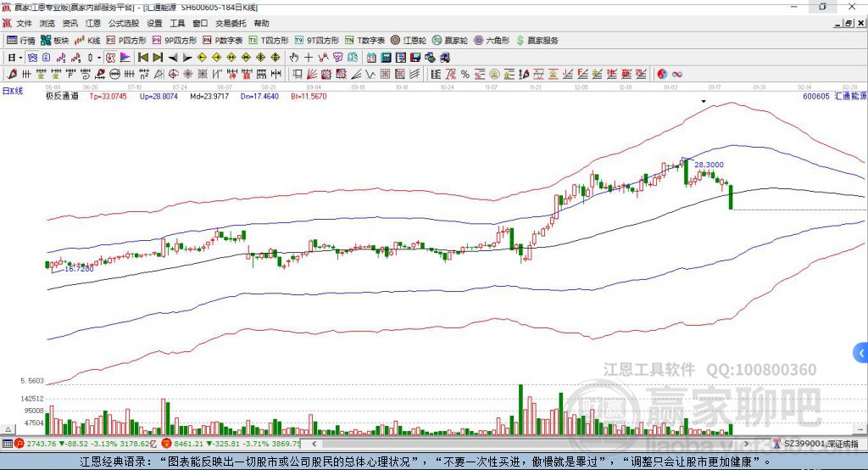This screenshot has width=868, height=470.
Task: Select the Gann fan lines tool
Action: [312, 75]
